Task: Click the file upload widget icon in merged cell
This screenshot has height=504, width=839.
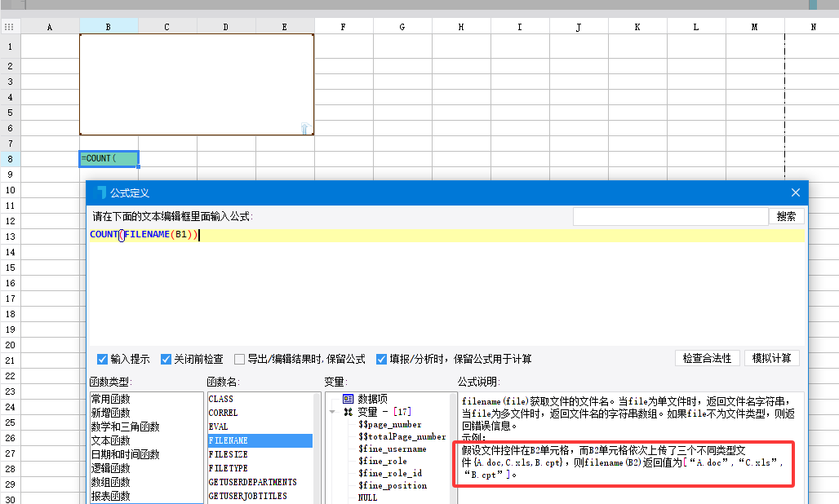Action: point(305,128)
